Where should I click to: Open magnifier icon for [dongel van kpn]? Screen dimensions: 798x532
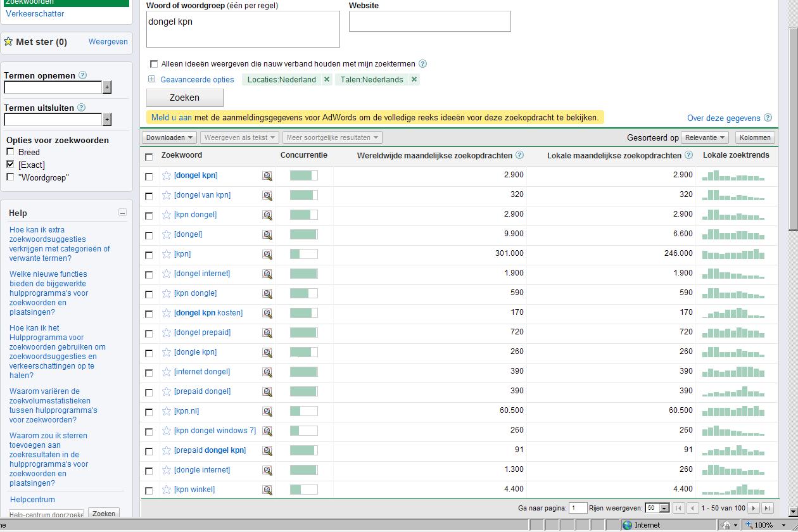[267, 196]
